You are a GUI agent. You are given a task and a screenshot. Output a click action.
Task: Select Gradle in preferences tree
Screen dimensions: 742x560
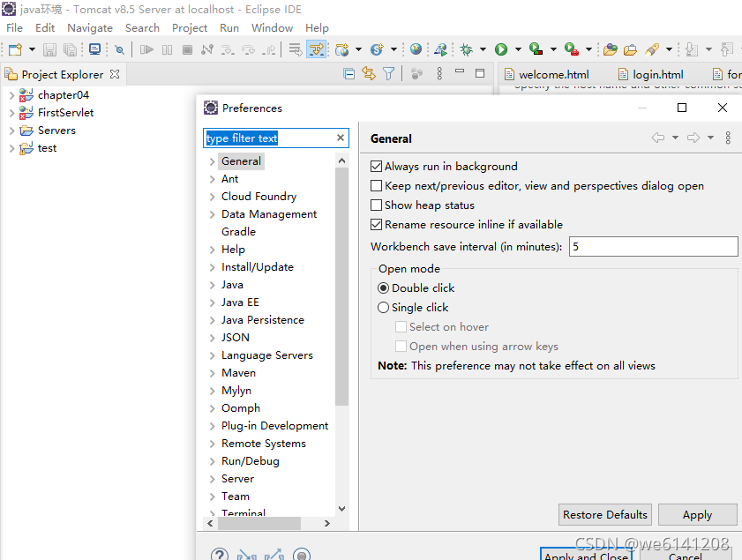pos(238,232)
